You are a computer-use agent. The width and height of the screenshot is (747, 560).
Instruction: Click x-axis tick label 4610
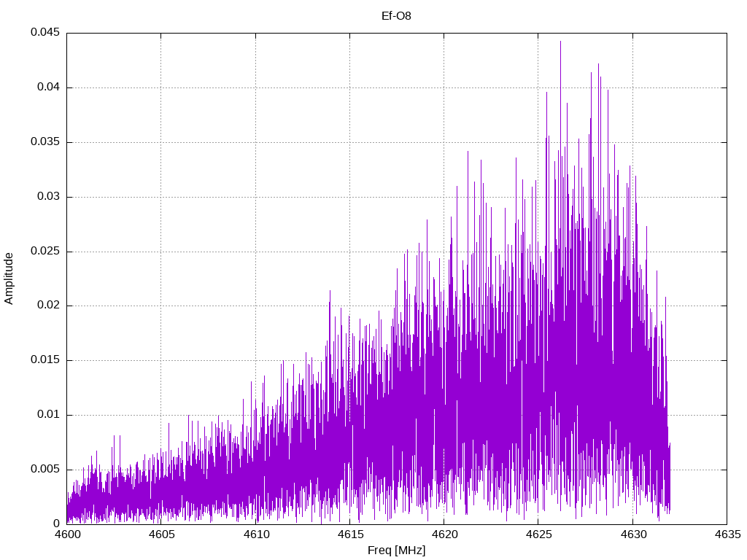(256, 534)
